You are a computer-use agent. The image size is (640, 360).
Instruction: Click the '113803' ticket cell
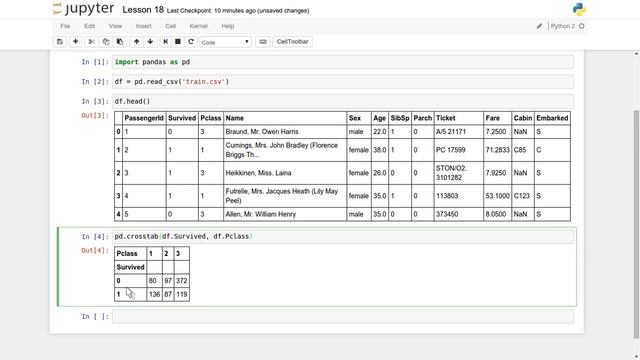(459, 196)
